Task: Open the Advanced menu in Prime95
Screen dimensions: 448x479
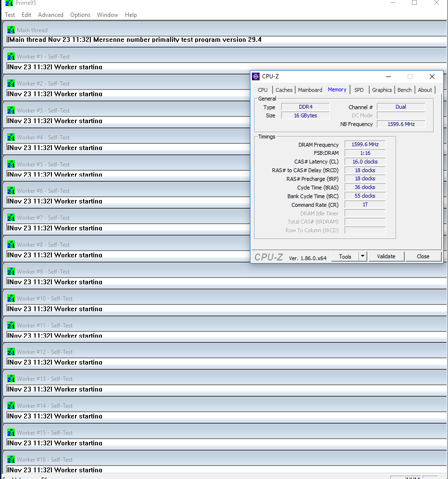Action: coord(50,14)
